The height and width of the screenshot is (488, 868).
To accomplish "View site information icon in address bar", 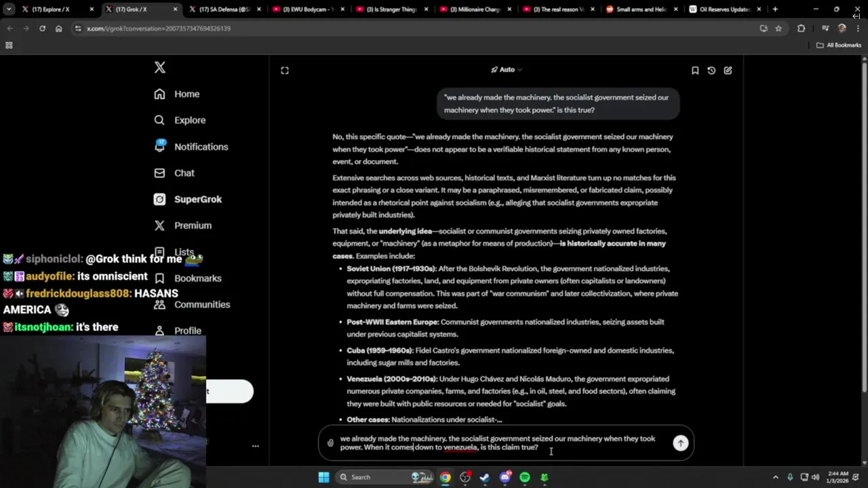I will 78,28.
